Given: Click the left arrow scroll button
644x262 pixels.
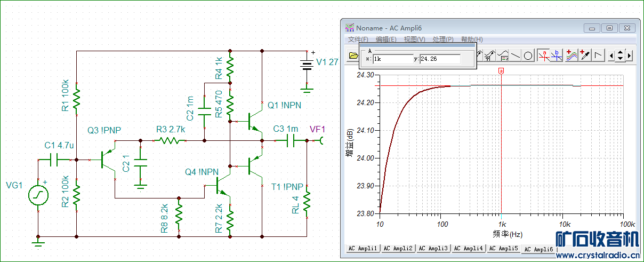Looking at the screenshot, I should 611,55.
